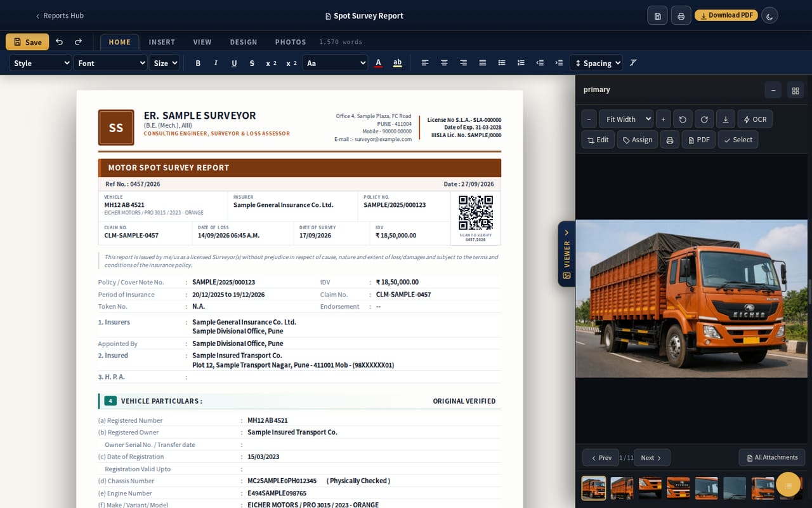Insert a bulleted list
This screenshot has width=812, height=508.
click(x=502, y=63)
